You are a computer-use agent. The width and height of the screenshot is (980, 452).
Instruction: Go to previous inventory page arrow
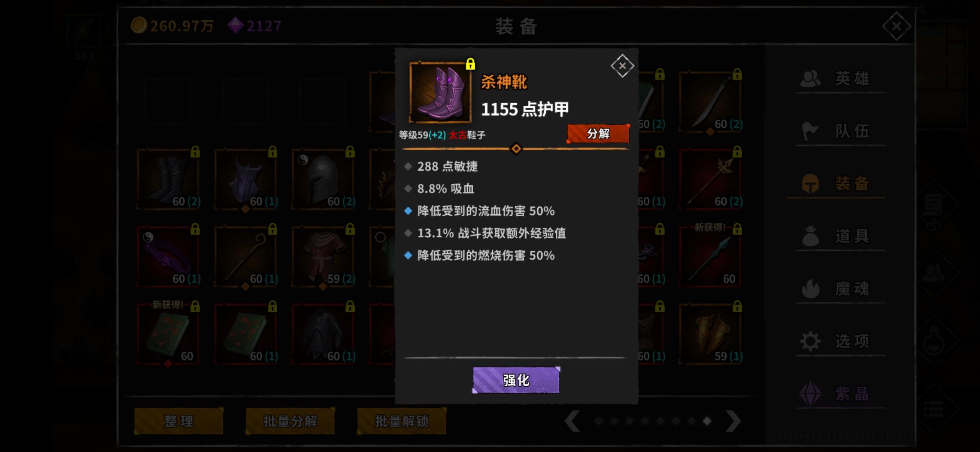tap(573, 421)
